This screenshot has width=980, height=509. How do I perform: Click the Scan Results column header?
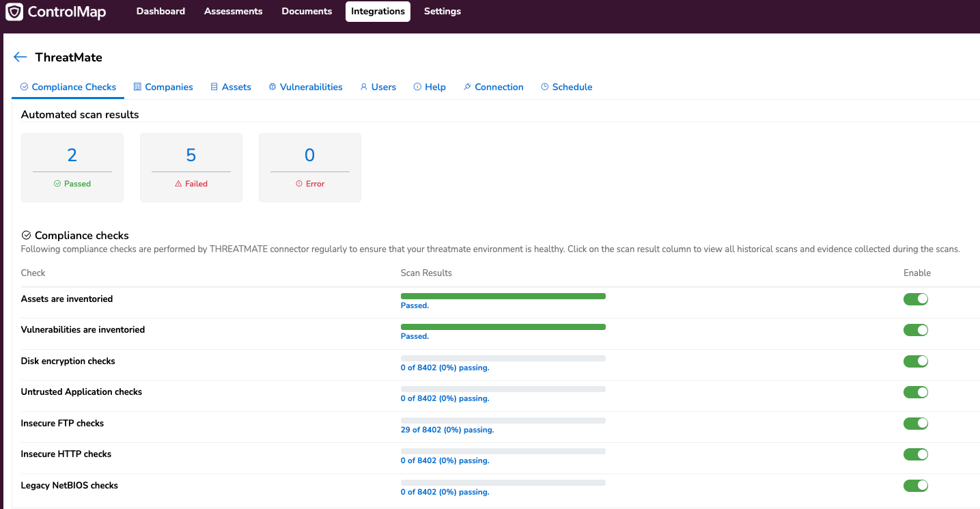426,273
